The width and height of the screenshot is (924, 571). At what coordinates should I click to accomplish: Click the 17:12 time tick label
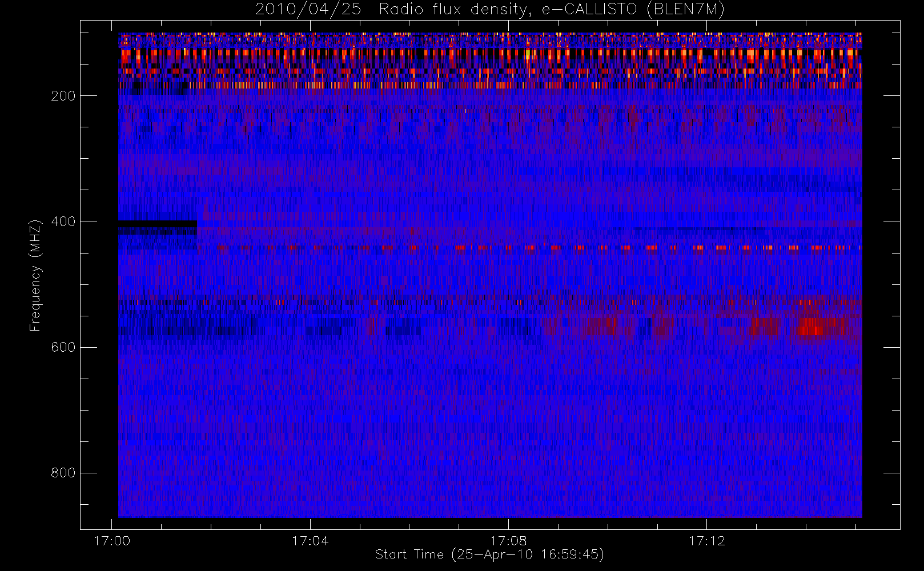(707, 541)
